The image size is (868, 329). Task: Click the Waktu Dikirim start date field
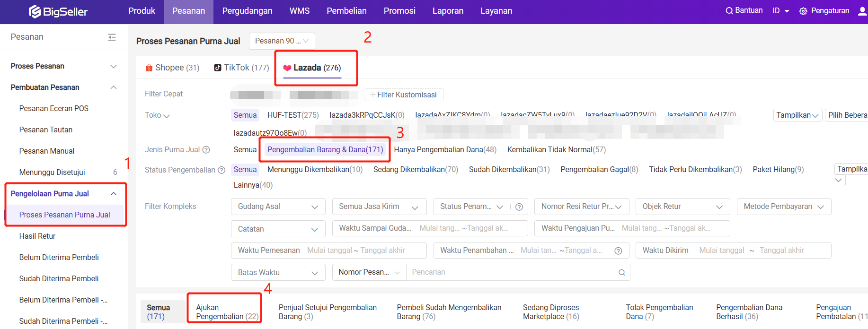[x=722, y=251]
